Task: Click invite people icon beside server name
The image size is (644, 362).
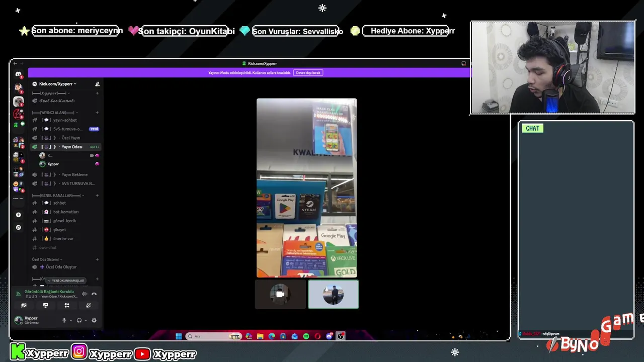Action: 97,84
